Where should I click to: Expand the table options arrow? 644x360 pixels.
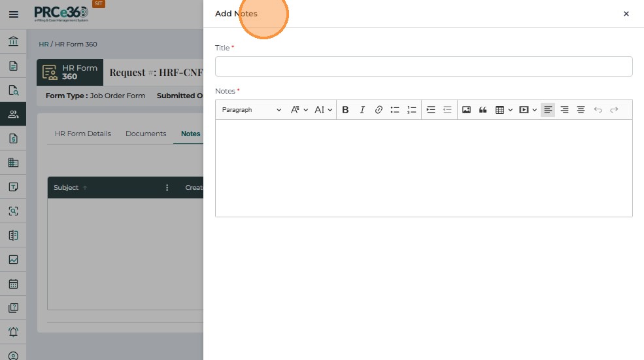511,110
